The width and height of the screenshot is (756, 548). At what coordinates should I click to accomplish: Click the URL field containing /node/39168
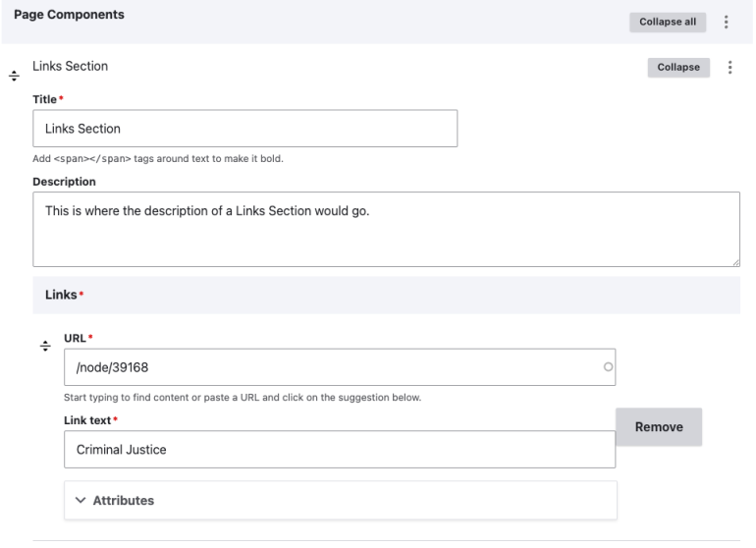334,367
